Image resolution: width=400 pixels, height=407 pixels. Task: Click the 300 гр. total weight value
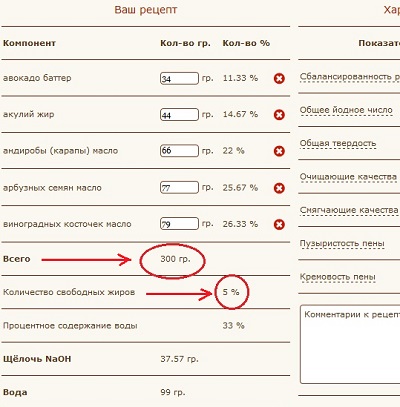175,259
